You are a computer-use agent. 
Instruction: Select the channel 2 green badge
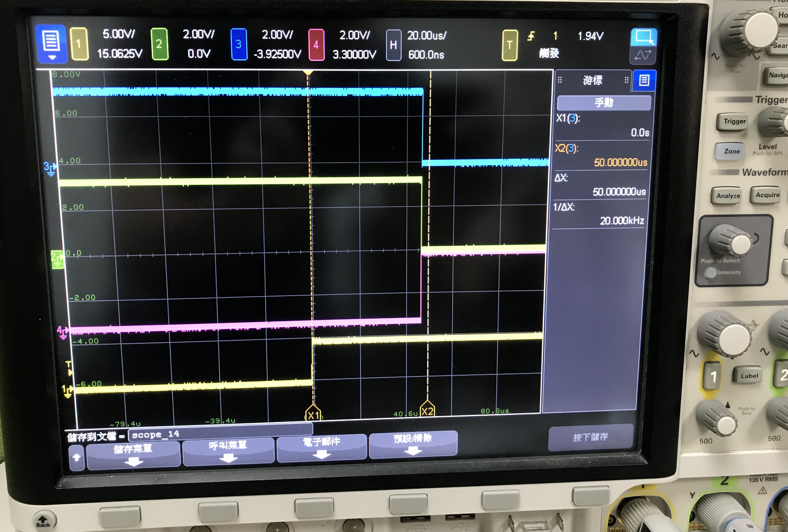coord(159,44)
